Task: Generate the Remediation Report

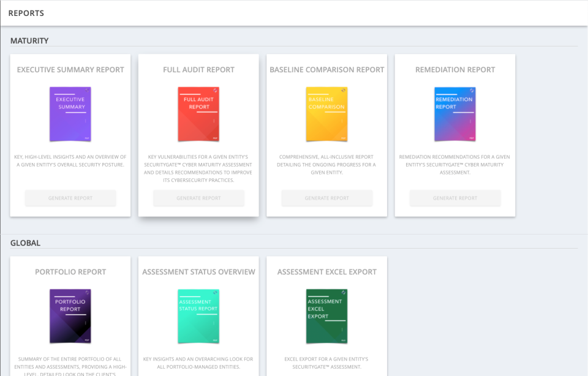Action: pyautogui.click(x=454, y=198)
